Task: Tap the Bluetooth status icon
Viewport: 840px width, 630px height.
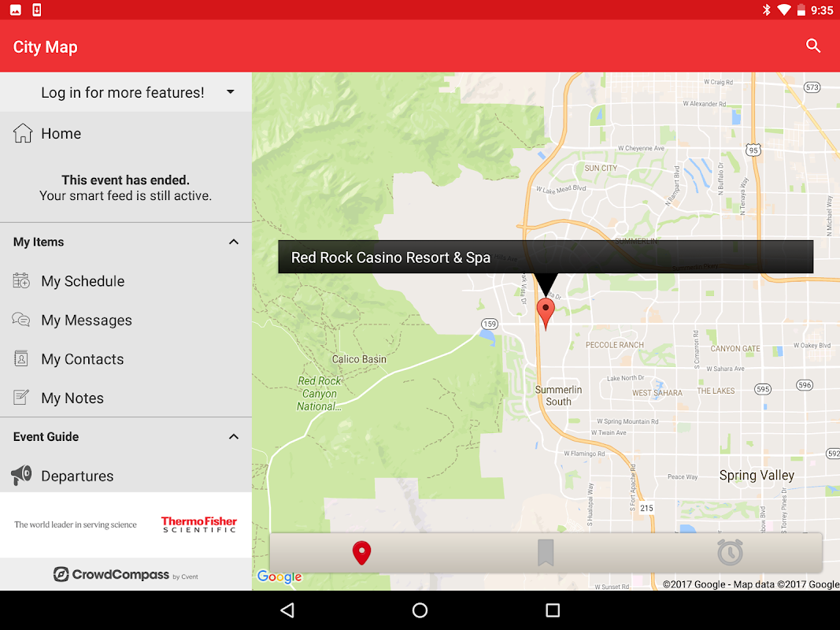Action: 767,9
